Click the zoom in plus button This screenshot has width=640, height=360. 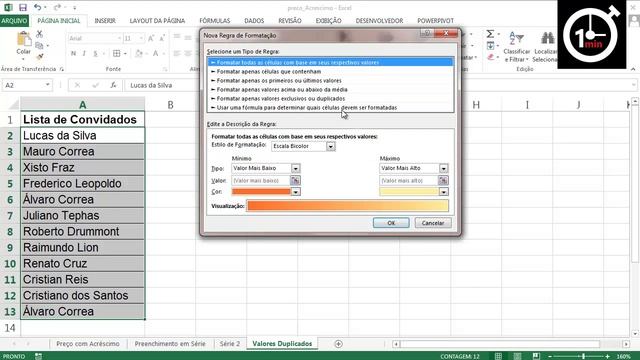[x=608, y=356]
